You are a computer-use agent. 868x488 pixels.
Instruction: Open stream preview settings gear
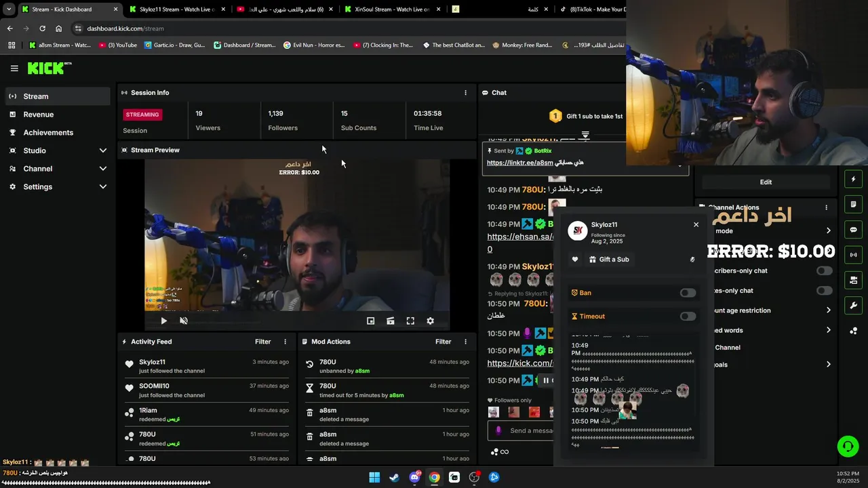tap(430, 321)
